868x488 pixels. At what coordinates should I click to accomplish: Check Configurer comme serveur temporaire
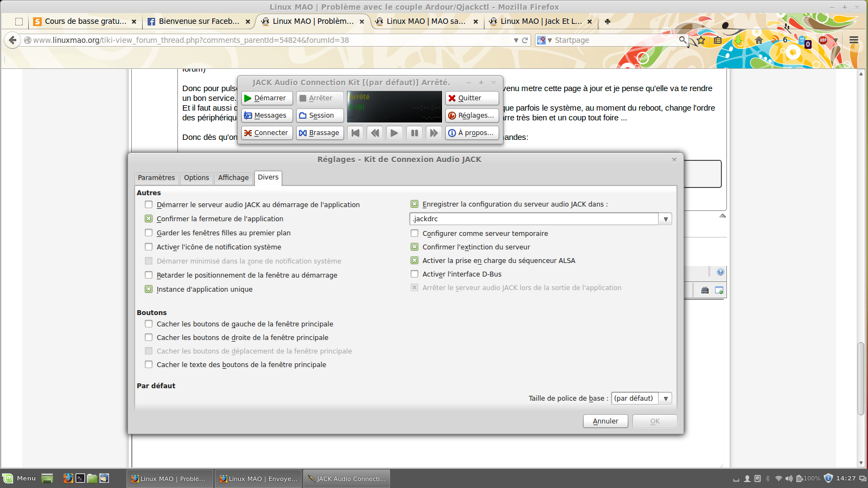[414, 233]
